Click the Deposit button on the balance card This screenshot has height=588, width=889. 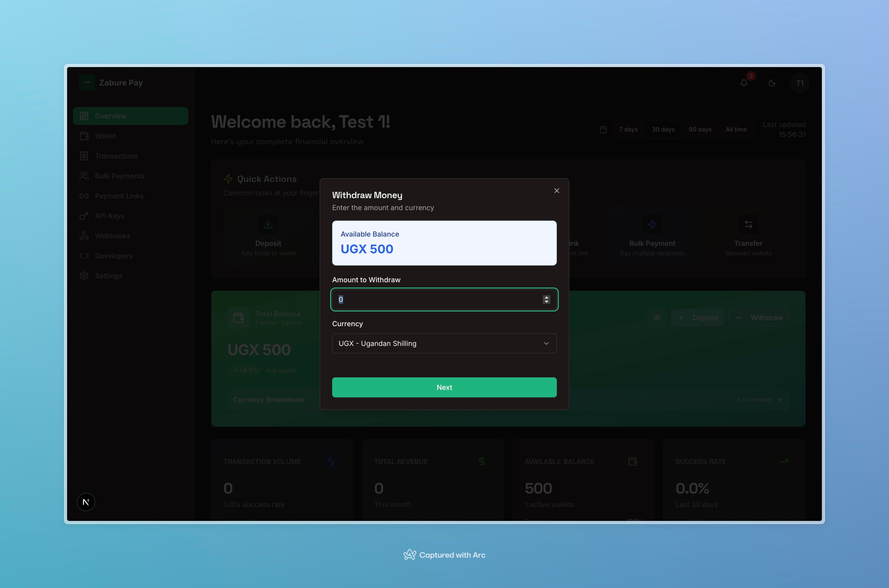pyautogui.click(x=698, y=317)
